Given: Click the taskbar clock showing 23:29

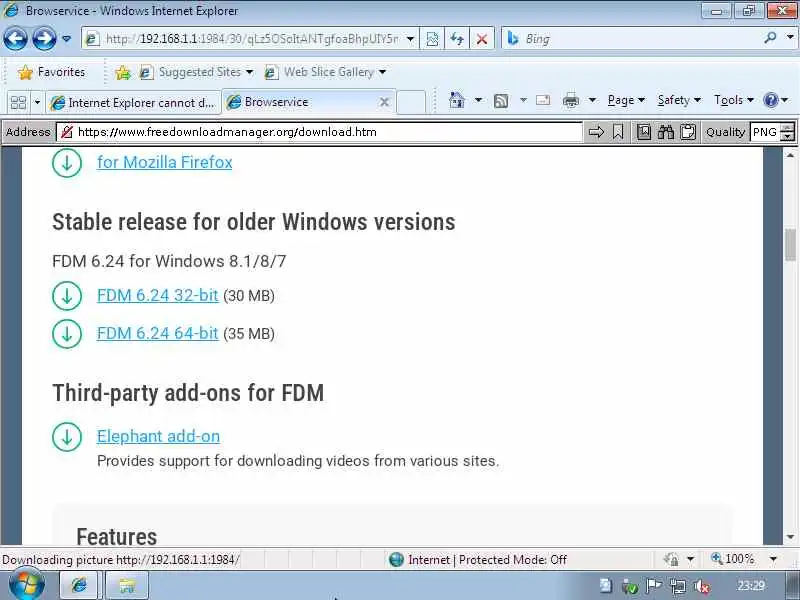Looking at the screenshot, I should coord(751,586).
